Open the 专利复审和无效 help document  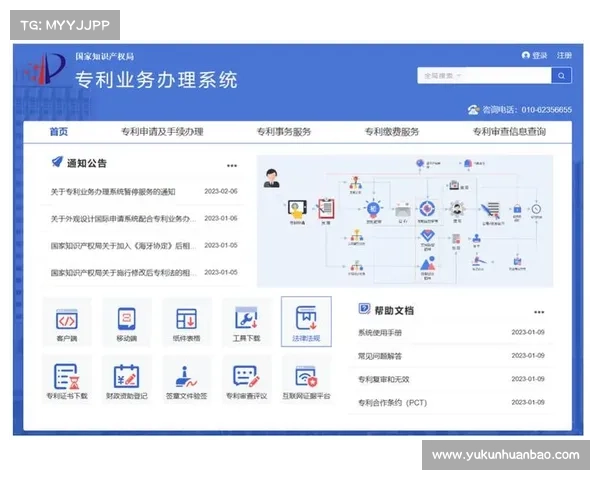pos(383,379)
